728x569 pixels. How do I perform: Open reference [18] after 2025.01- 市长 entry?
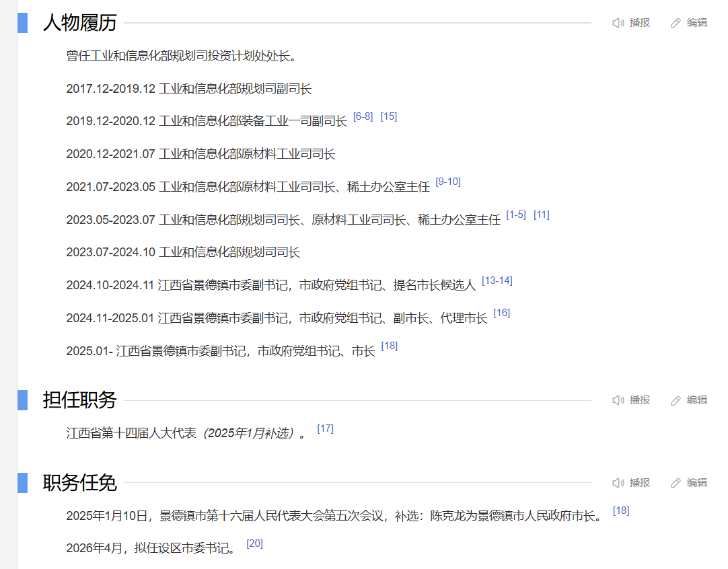390,346
